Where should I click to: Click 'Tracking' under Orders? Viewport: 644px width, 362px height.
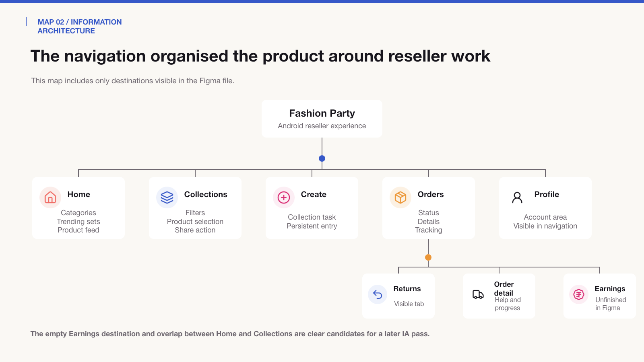coord(429,230)
